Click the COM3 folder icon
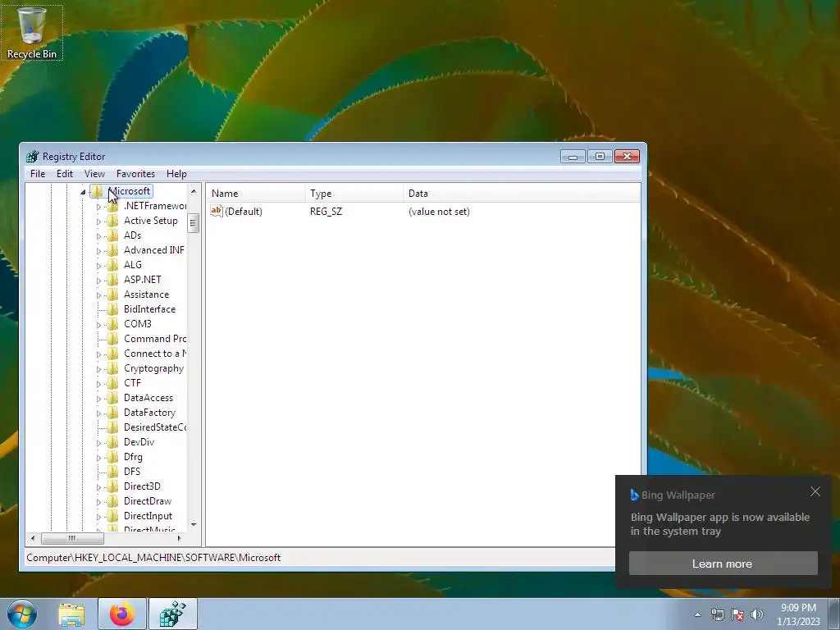This screenshot has width=840, height=630. coord(112,324)
